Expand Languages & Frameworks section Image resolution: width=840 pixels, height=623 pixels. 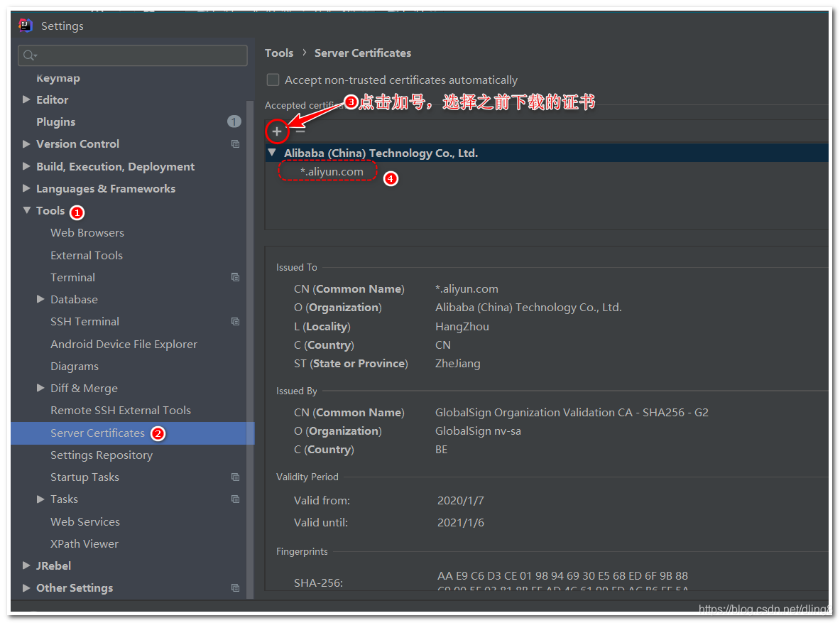point(26,188)
